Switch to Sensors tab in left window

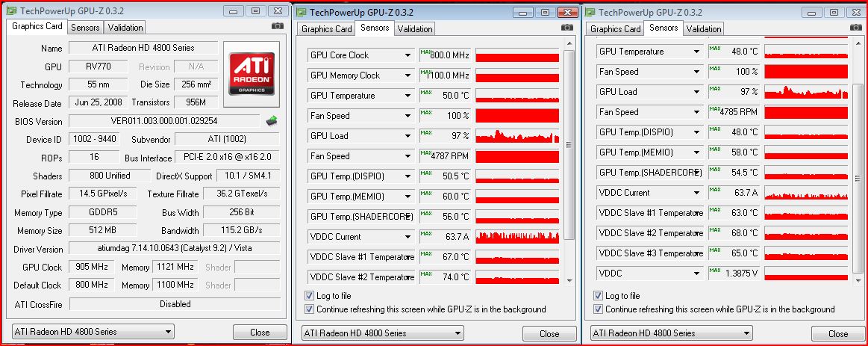click(85, 27)
